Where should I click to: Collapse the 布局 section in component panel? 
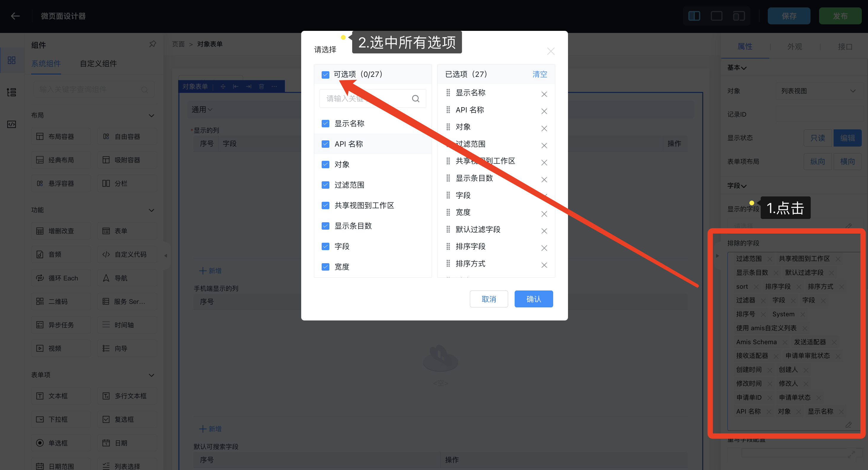click(x=151, y=115)
